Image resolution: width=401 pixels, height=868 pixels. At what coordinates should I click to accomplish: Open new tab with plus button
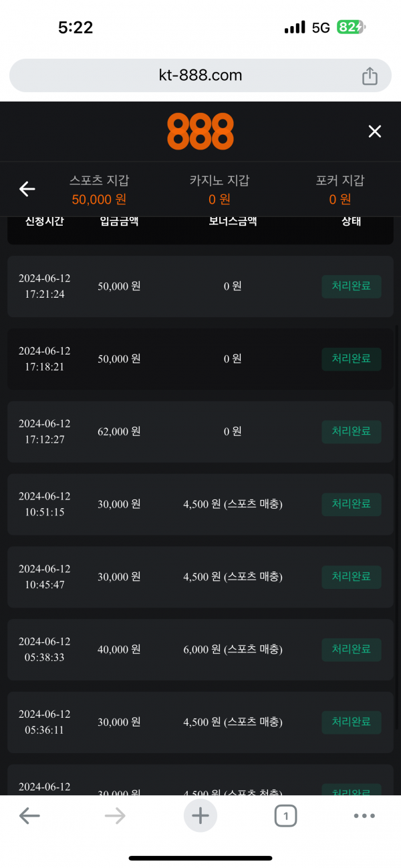(x=200, y=815)
